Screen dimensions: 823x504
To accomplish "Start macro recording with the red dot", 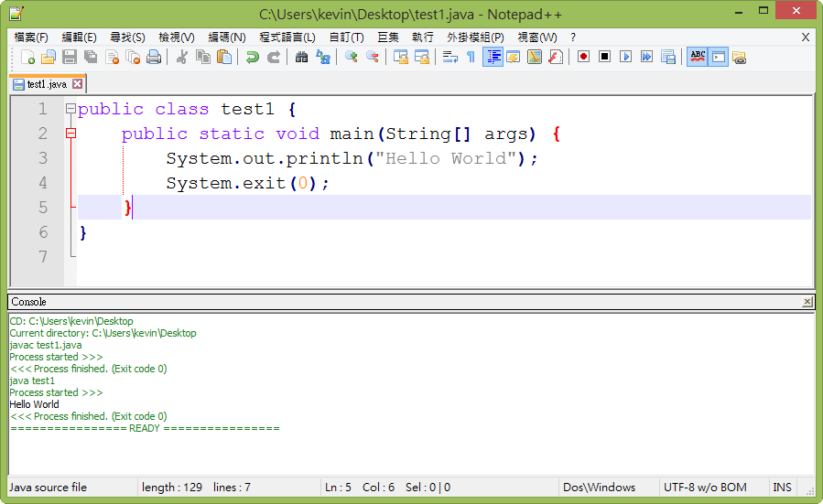I will point(583,57).
